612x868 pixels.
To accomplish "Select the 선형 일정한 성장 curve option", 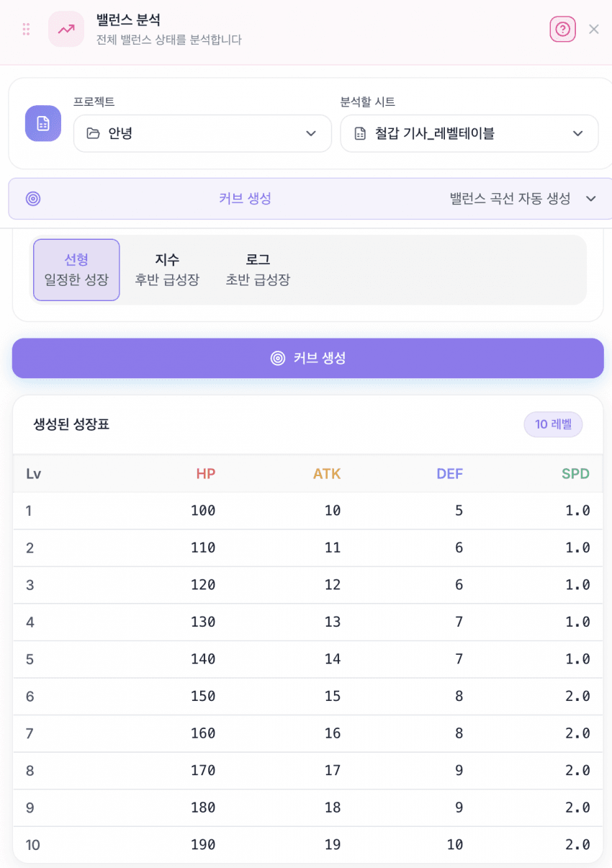I will pyautogui.click(x=76, y=269).
